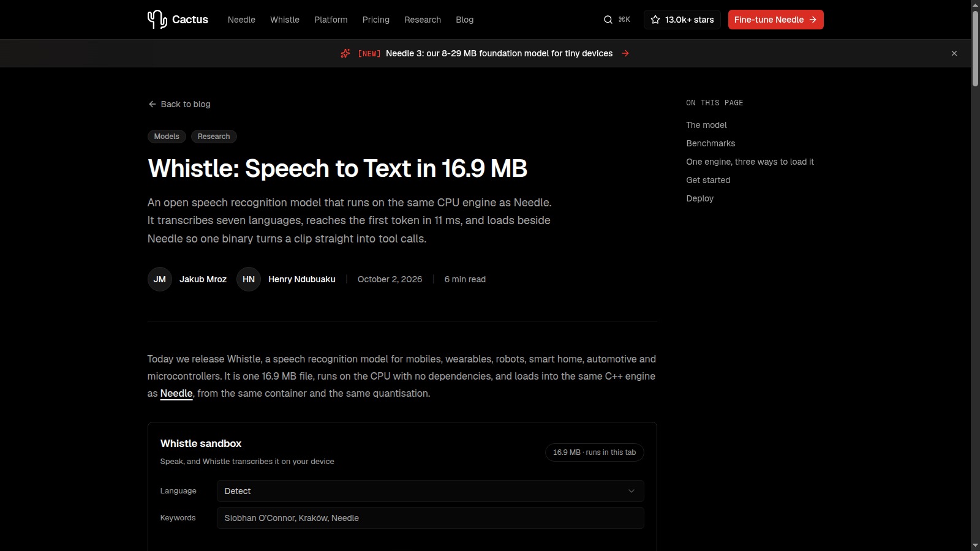Click the scrollbar up arrow
980x551 pixels.
pos(975,5)
